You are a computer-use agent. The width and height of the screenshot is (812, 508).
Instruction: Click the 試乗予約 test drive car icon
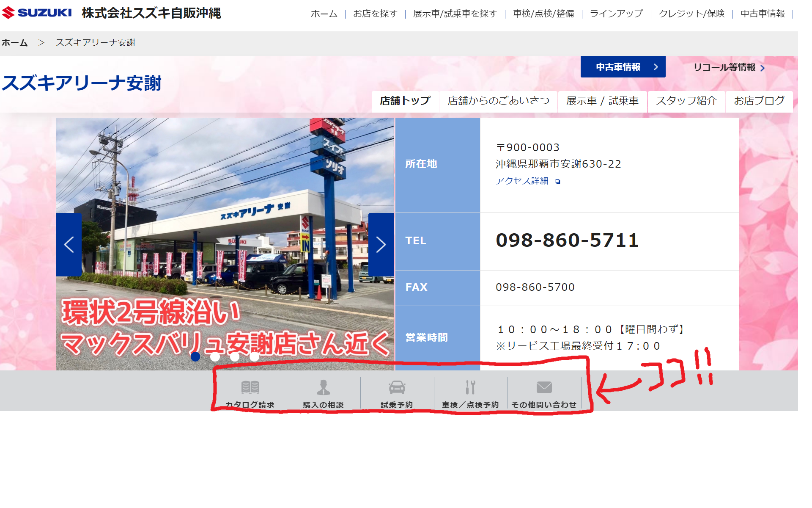coord(397,387)
